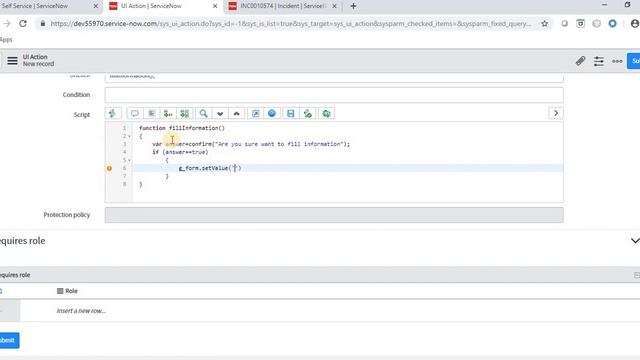The height and width of the screenshot is (360, 640).
Task: Click the find previous up-arrow icon
Action: (236, 113)
